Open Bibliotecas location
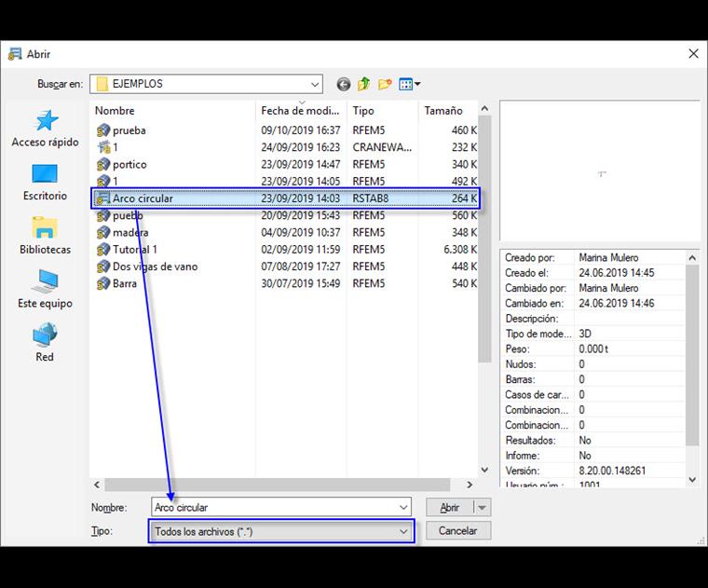 pos(45,236)
